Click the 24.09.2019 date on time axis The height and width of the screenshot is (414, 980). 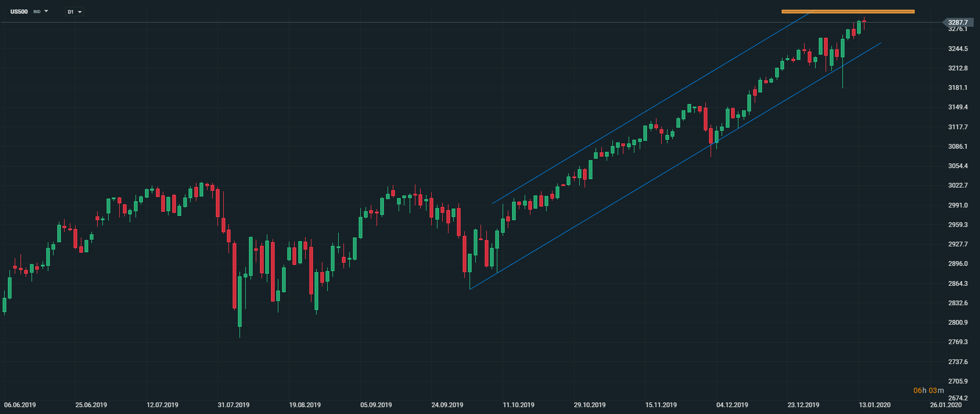447,405
